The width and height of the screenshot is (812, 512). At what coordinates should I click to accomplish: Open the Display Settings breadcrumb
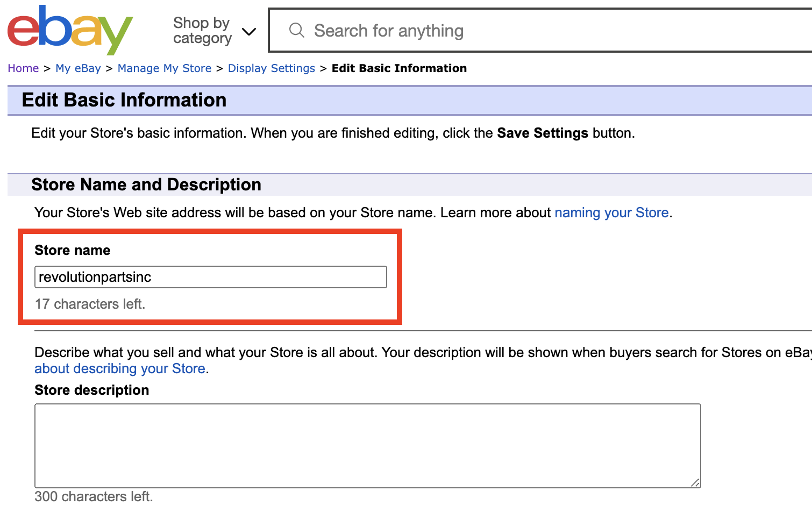click(272, 68)
